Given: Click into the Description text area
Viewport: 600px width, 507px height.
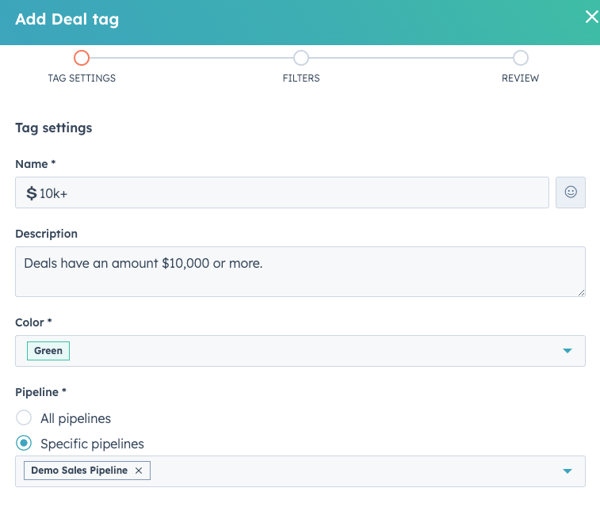Looking at the screenshot, I should pyautogui.click(x=300, y=272).
